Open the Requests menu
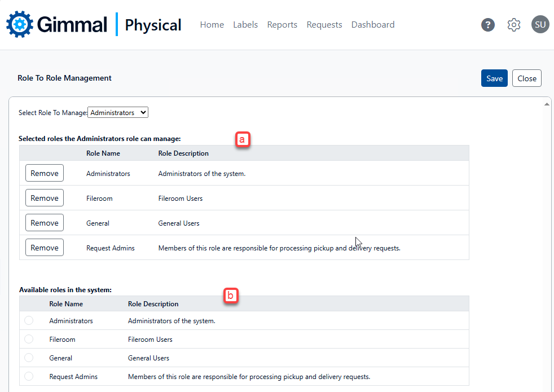The width and height of the screenshot is (554, 392). (x=324, y=25)
